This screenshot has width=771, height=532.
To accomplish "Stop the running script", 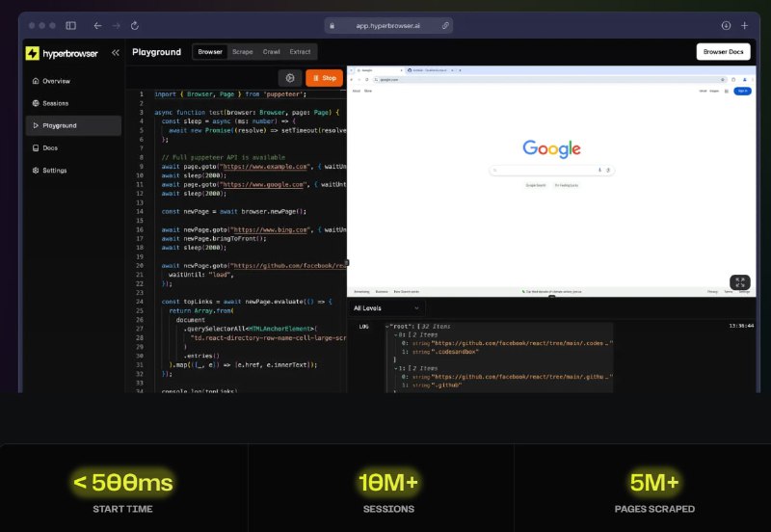I will 324,78.
